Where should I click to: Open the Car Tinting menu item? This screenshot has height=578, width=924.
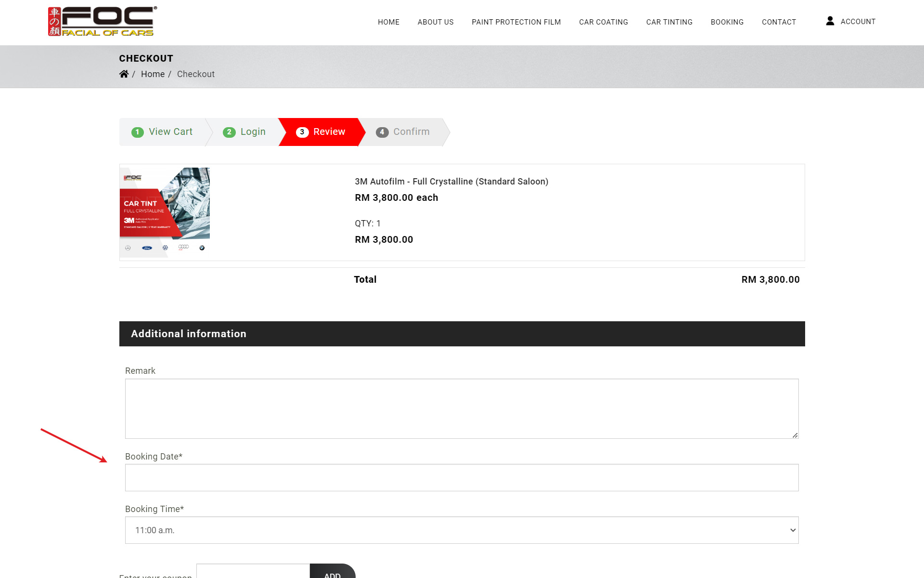tap(669, 22)
